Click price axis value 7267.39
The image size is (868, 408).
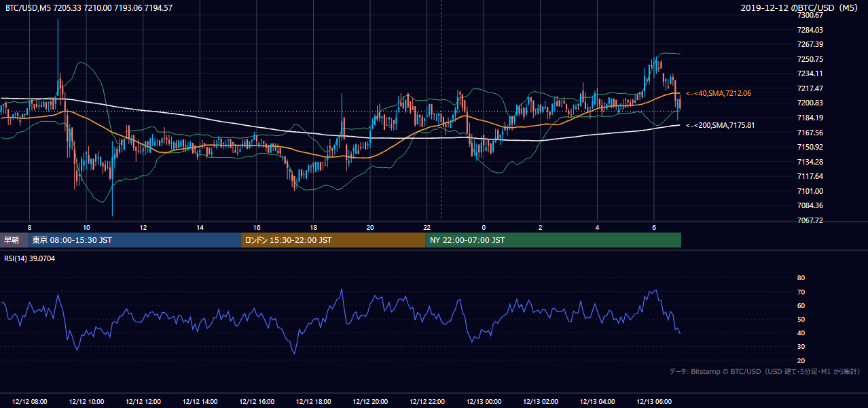pos(810,44)
